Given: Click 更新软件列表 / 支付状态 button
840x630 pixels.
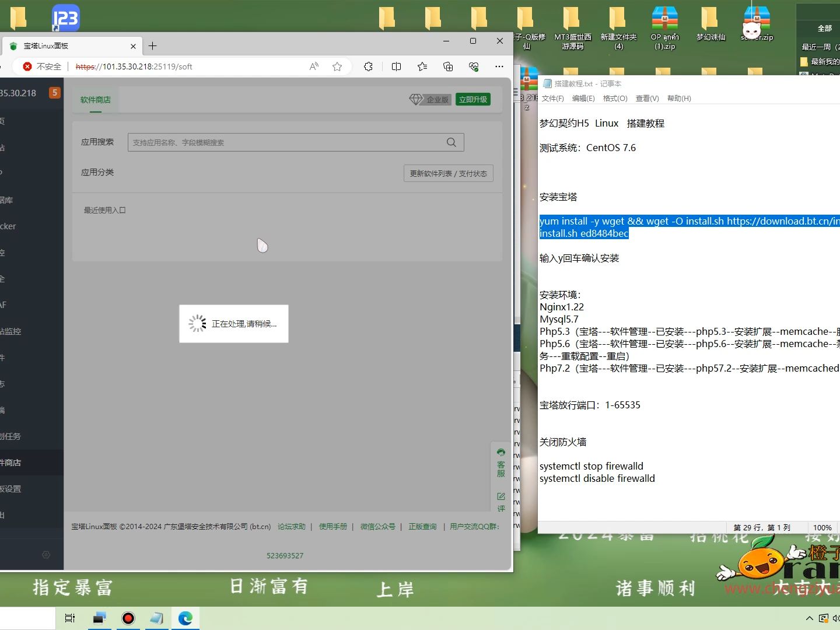Looking at the screenshot, I should click(449, 173).
